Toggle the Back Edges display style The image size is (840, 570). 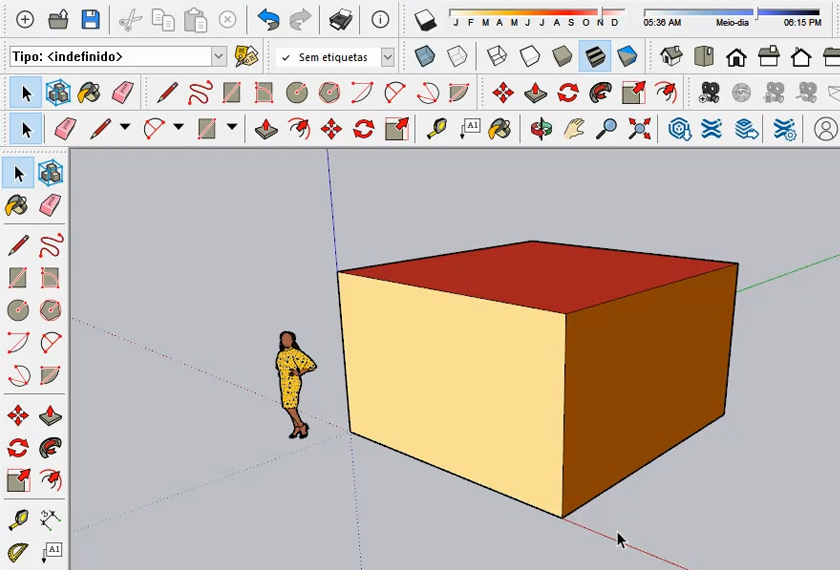click(457, 57)
